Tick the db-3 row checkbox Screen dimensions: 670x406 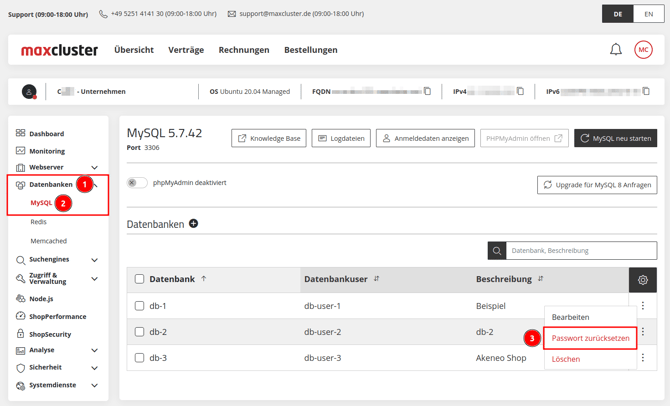point(139,358)
